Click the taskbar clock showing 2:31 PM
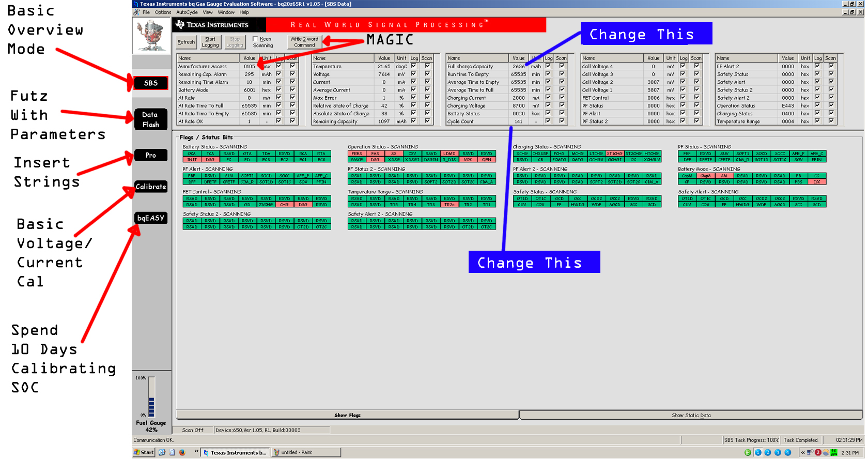This screenshot has height=459, width=868. point(849,452)
